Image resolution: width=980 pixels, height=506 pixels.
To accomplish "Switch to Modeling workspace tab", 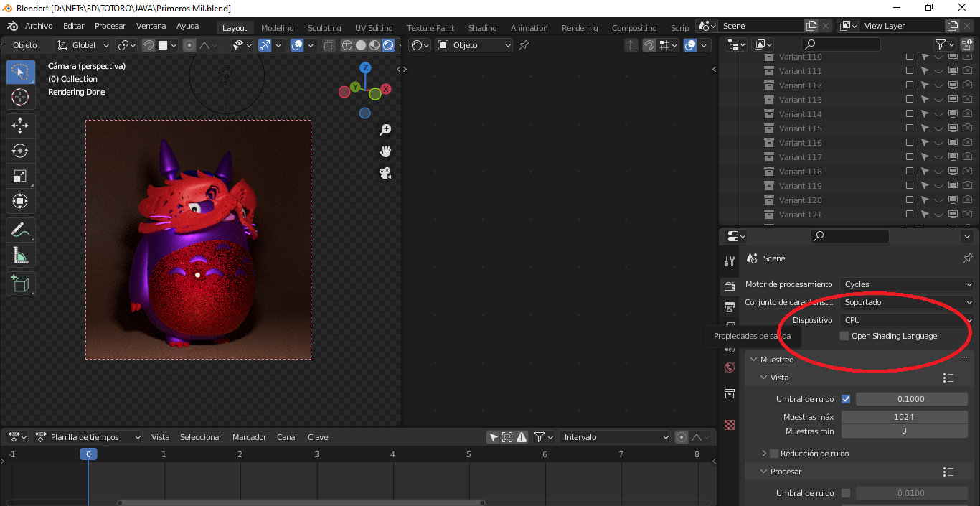I will click(x=277, y=28).
